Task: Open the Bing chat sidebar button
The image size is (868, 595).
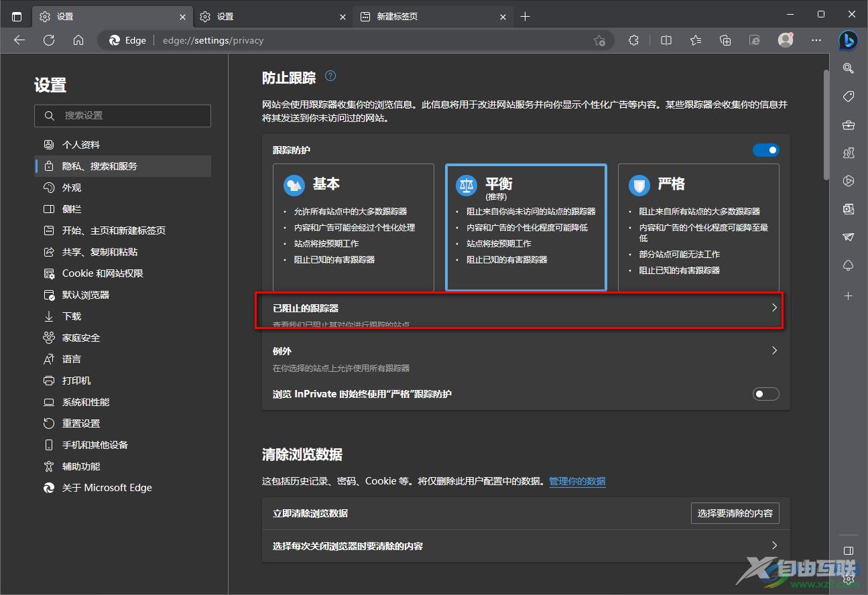Action: [x=849, y=40]
